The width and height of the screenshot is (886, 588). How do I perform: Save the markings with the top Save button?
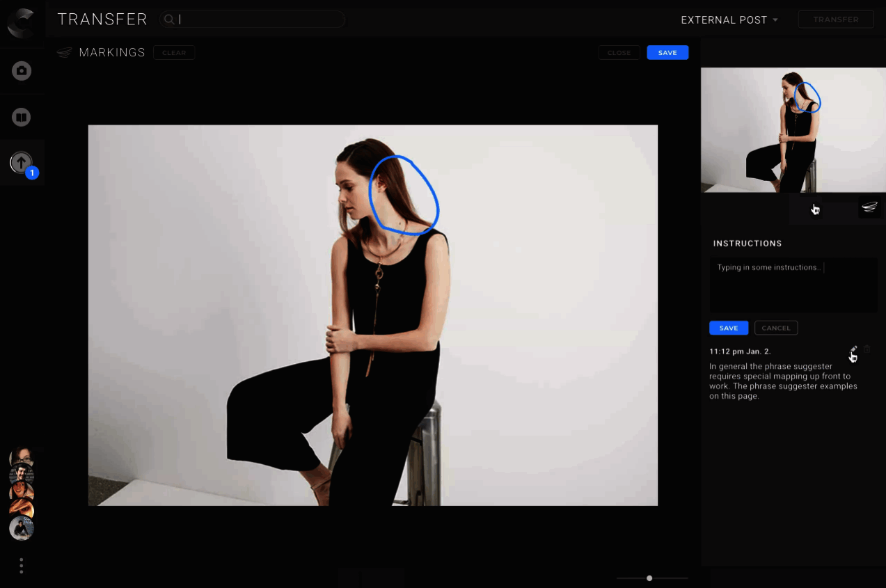tap(667, 53)
